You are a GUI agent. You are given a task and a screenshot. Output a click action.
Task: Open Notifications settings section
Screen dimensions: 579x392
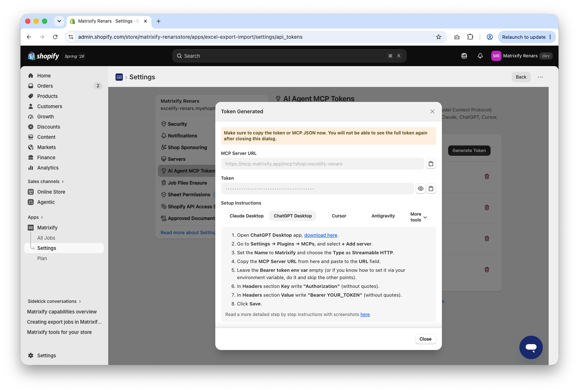coord(182,136)
